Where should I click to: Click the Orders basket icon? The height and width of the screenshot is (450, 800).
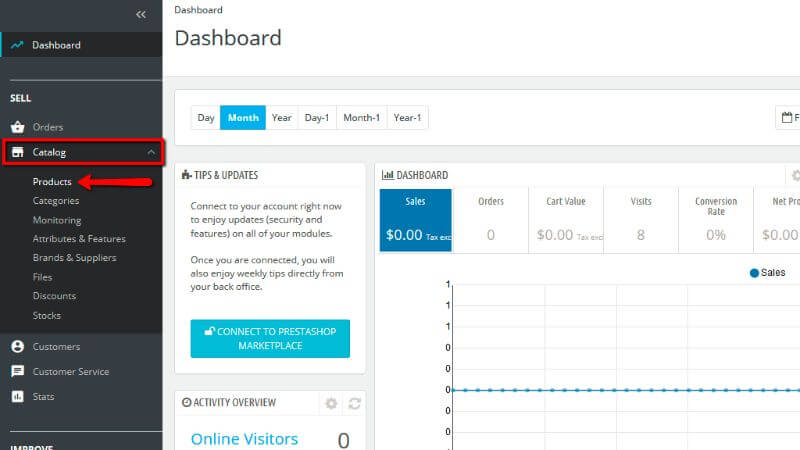click(17, 127)
